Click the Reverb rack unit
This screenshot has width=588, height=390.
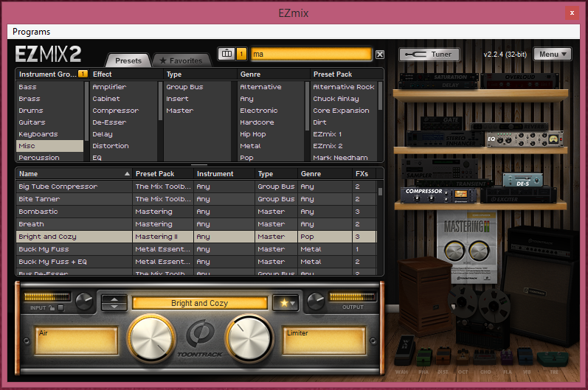point(509,127)
